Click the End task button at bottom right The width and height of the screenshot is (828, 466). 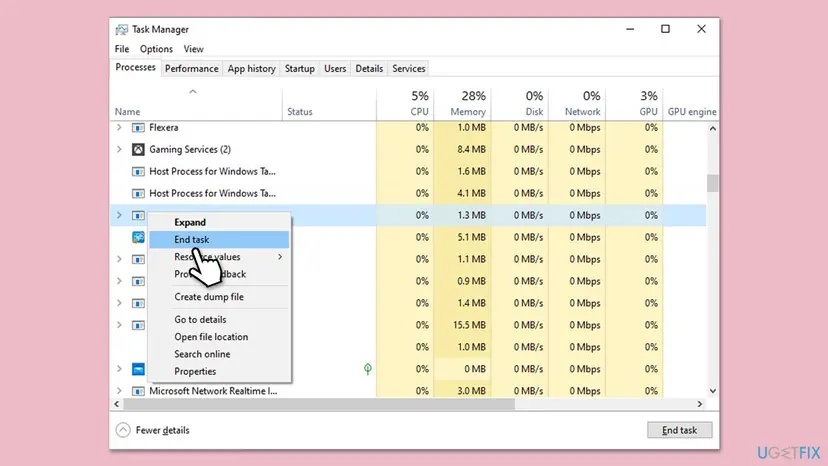click(680, 430)
